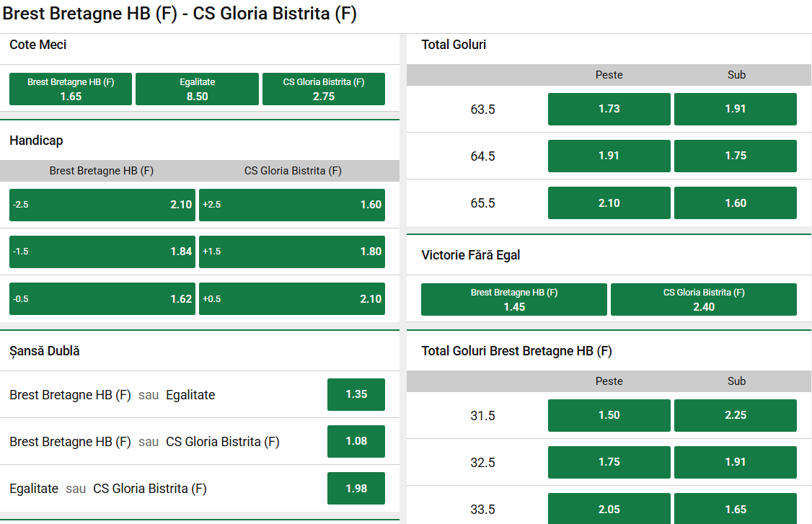Viewport: 812px width, 524px height.
Task: Pick Brest in Victorie Fără Egal at 1.45
Action: pos(513,299)
